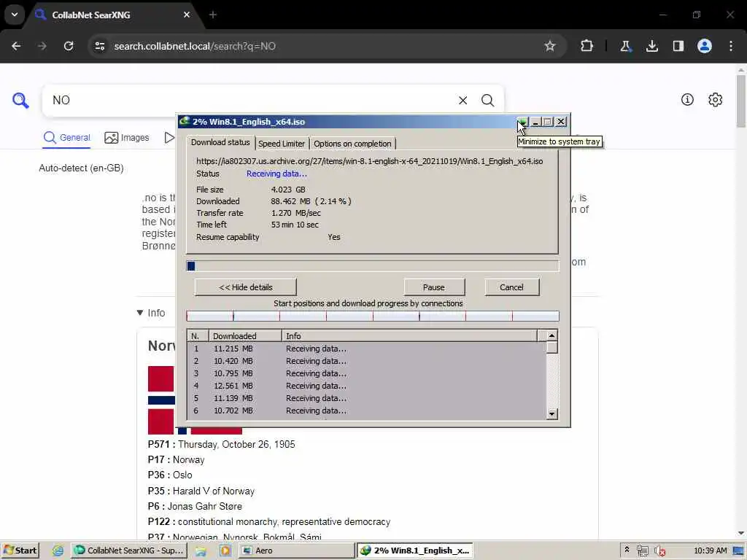Image resolution: width=747 pixels, height=560 pixels.
Task: Select connection row with 10.795 MB
Action: click(367, 373)
